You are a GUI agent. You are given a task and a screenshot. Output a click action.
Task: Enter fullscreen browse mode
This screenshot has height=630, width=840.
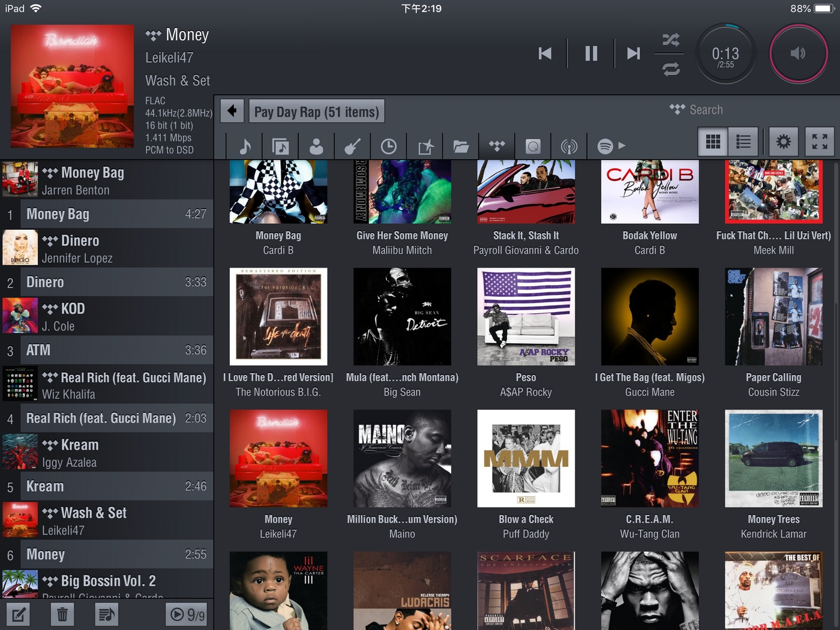[820, 142]
